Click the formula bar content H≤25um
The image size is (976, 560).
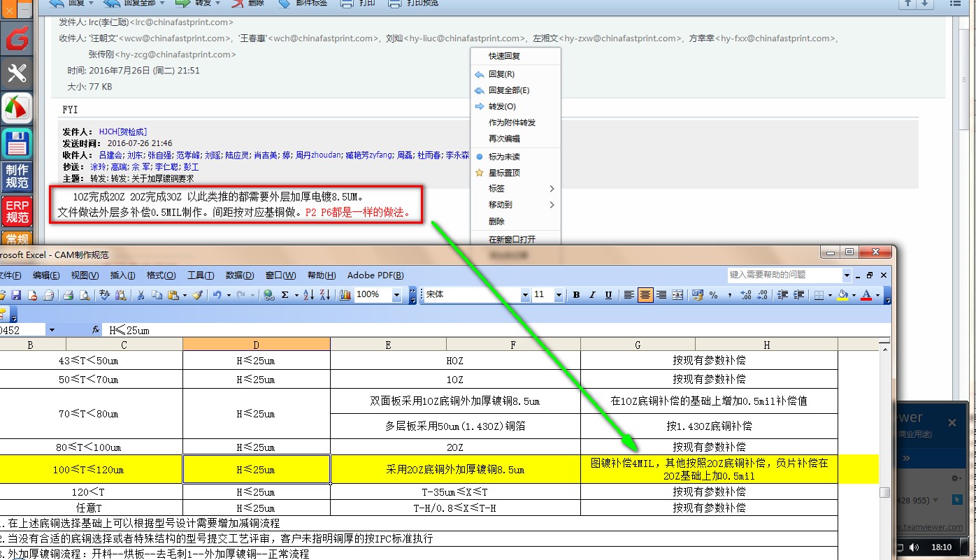(x=129, y=330)
